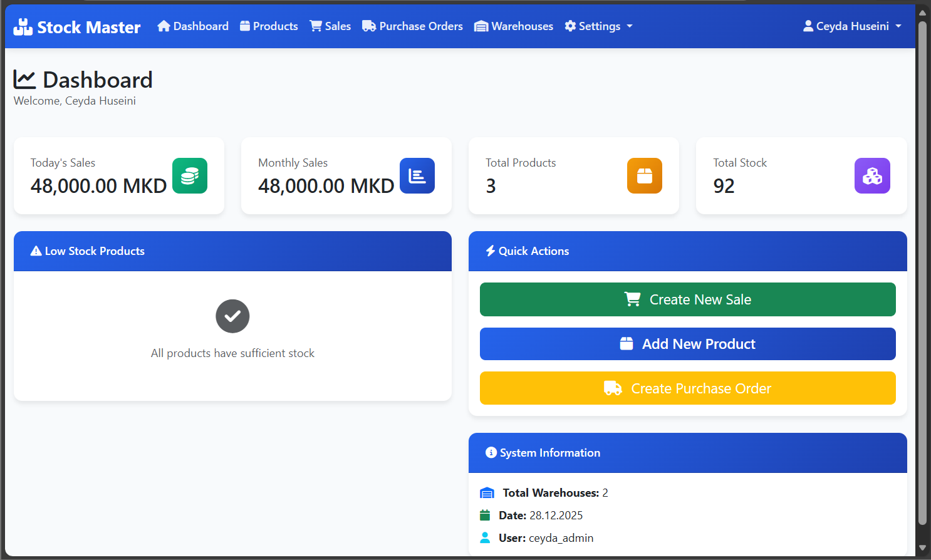Open the Products page from navbar
931x560 pixels.
tap(269, 26)
